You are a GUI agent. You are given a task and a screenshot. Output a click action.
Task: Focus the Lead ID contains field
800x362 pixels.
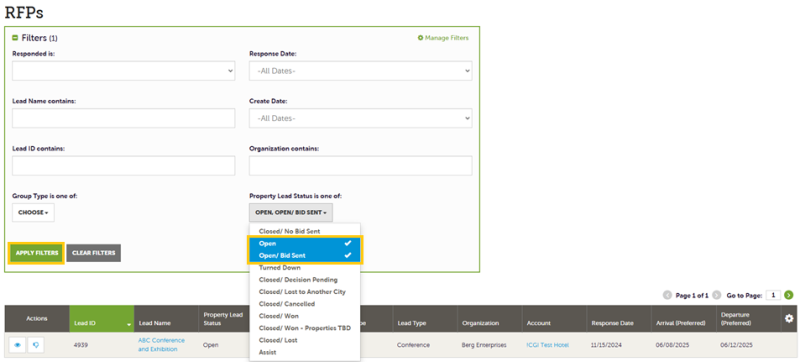click(x=123, y=166)
